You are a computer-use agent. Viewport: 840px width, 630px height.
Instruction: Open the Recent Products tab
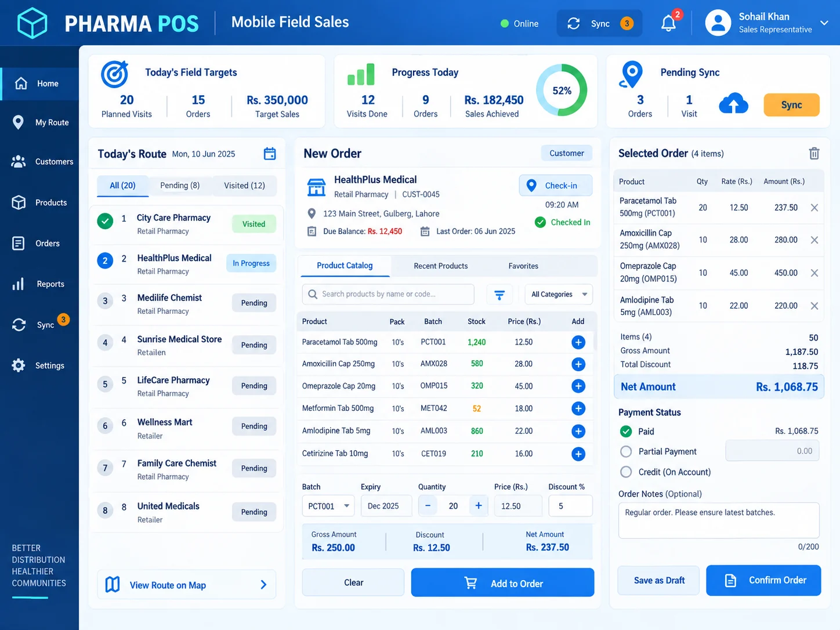point(441,266)
